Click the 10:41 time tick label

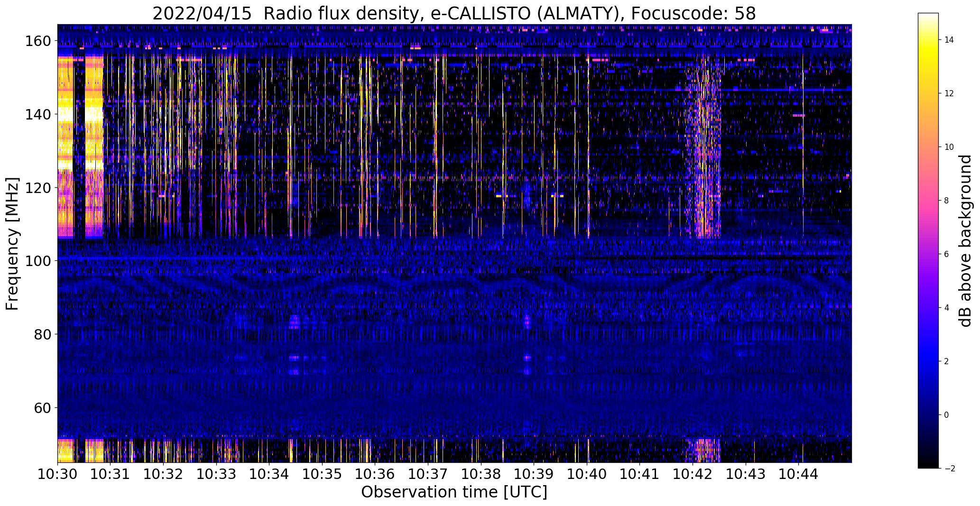click(x=640, y=474)
